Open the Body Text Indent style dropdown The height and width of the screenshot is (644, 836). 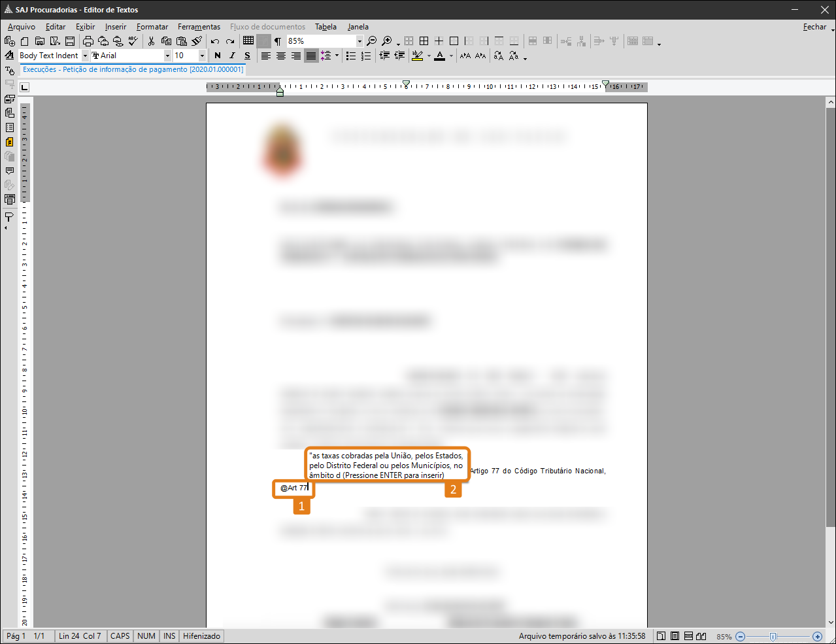[85, 56]
